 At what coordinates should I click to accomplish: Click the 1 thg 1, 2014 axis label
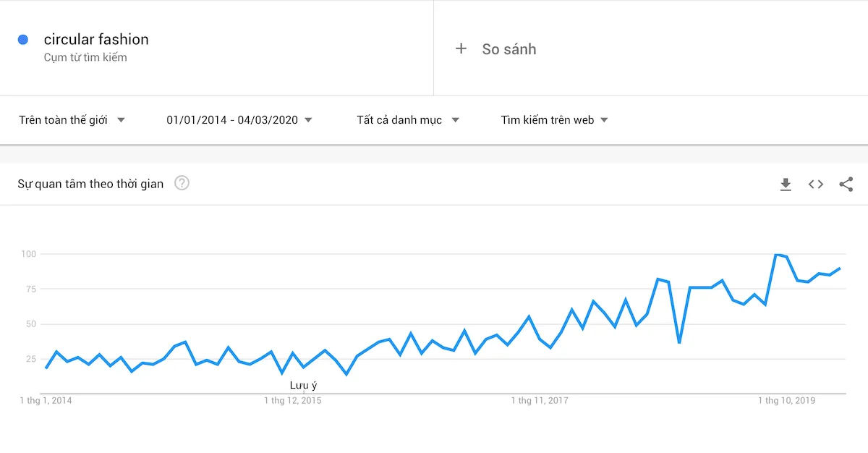[x=46, y=400]
